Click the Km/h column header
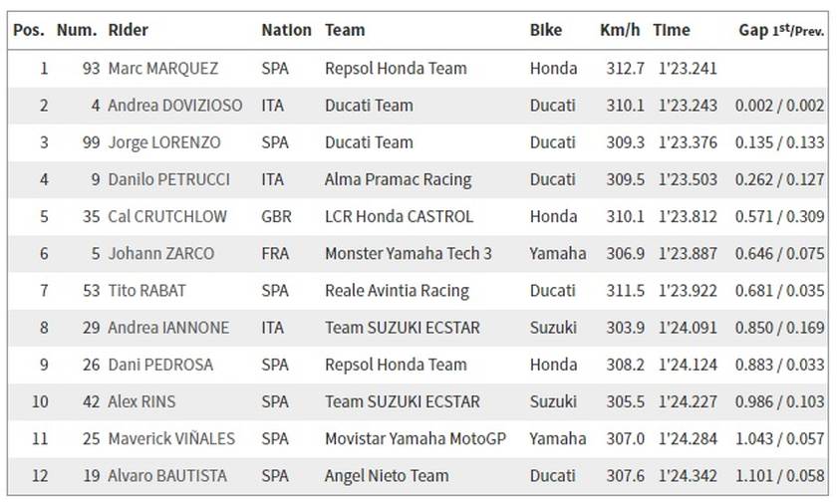 tap(620, 30)
